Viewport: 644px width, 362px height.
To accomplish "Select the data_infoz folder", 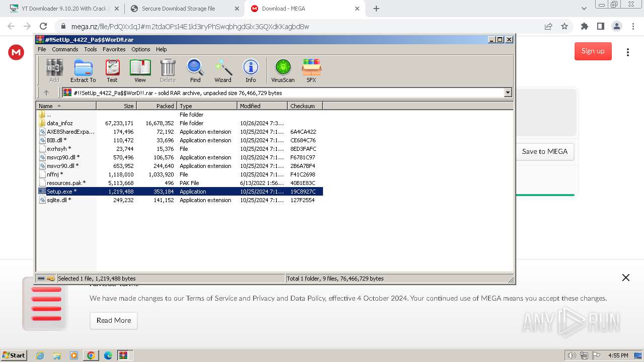I will click(180, 123).
